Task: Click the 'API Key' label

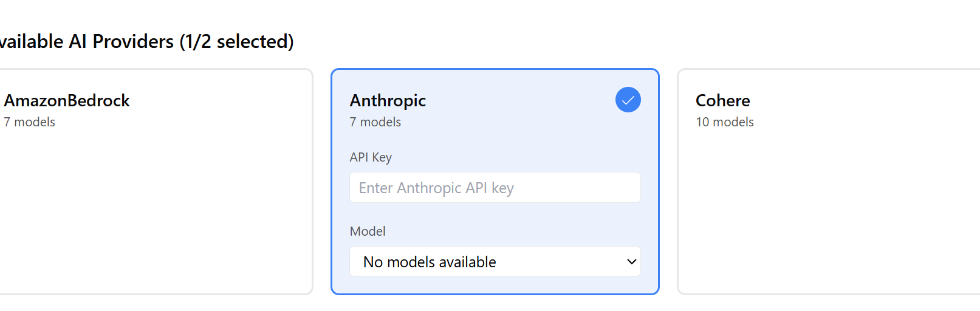Action: (371, 157)
